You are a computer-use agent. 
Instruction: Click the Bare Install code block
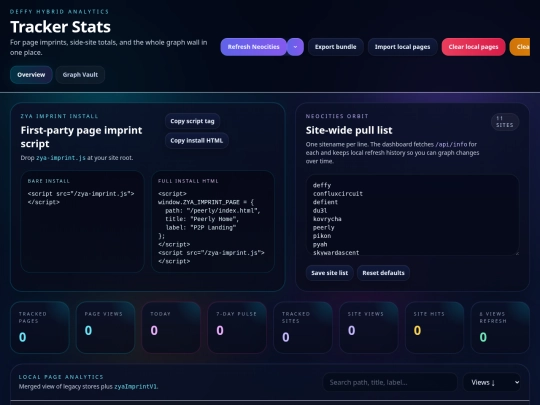click(x=82, y=222)
